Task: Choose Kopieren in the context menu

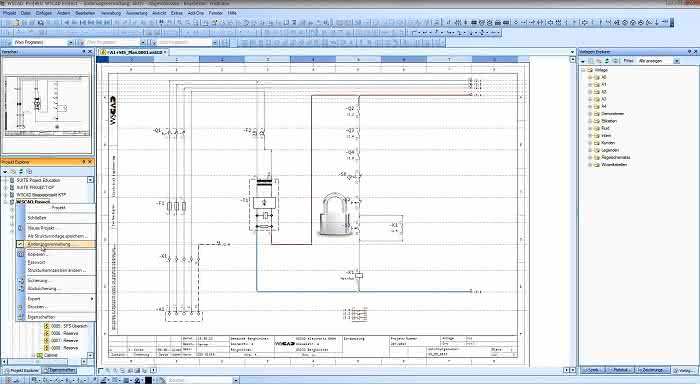Action: point(56,254)
